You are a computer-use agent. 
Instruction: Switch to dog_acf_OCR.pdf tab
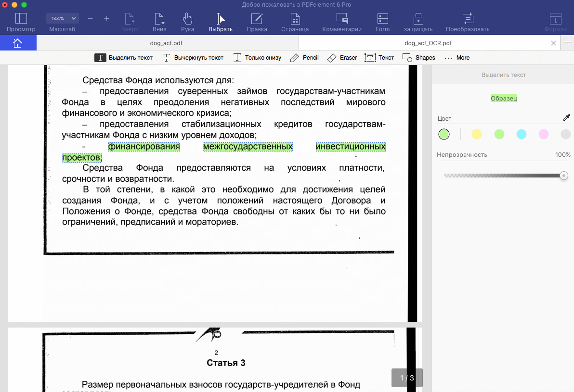[428, 43]
